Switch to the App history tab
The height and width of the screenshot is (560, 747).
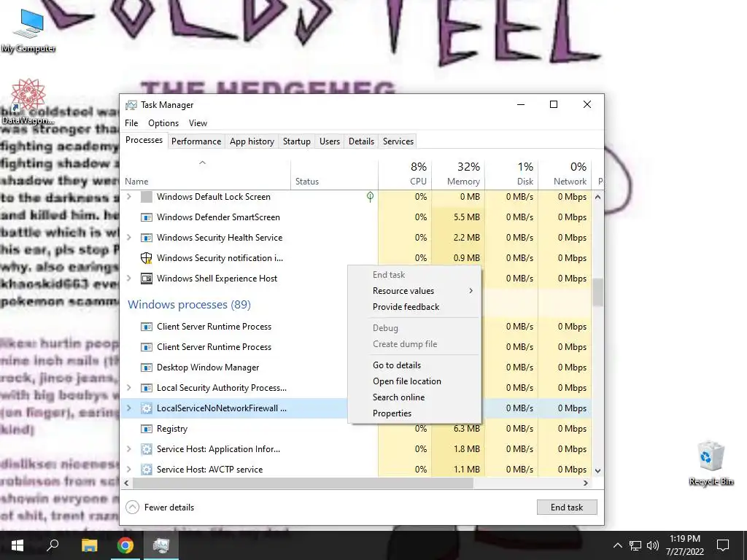(252, 141)
